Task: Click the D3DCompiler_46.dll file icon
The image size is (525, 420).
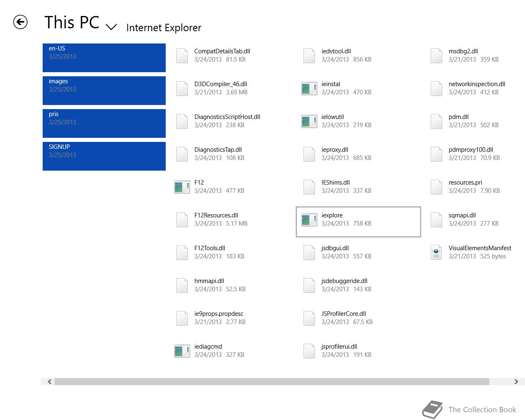Action: point(182,89)
